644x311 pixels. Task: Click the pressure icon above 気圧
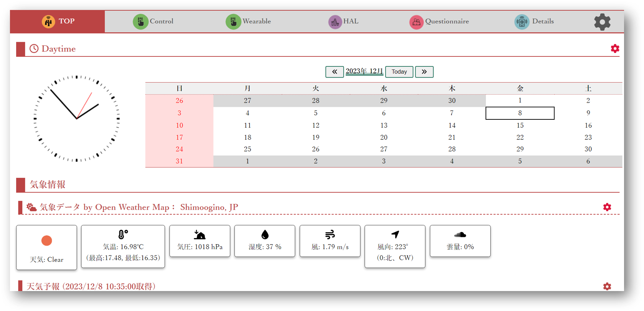pyautogui.click(x=200, y=235)
